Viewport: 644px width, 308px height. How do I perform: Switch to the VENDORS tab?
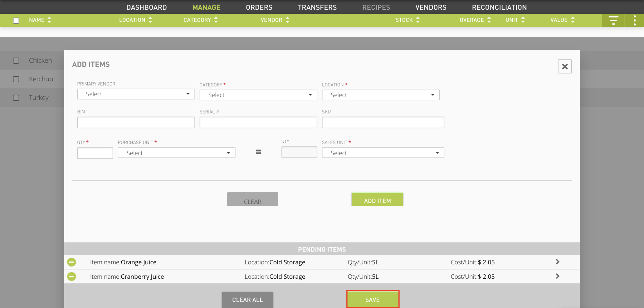431,7
